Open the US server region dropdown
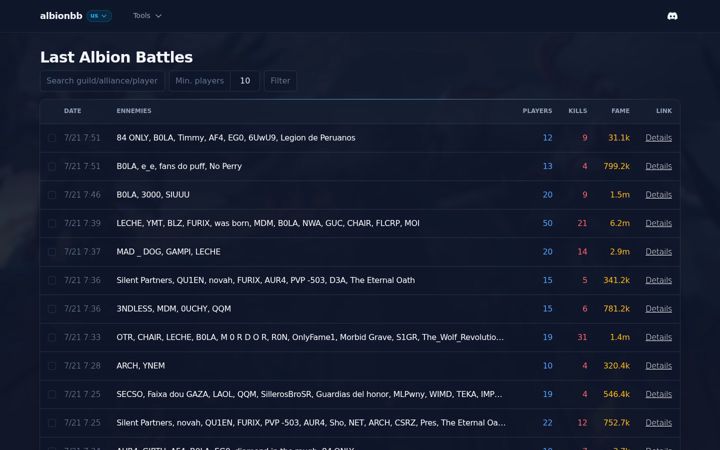Viewport: 720px width, 450px height. point(99,16)
